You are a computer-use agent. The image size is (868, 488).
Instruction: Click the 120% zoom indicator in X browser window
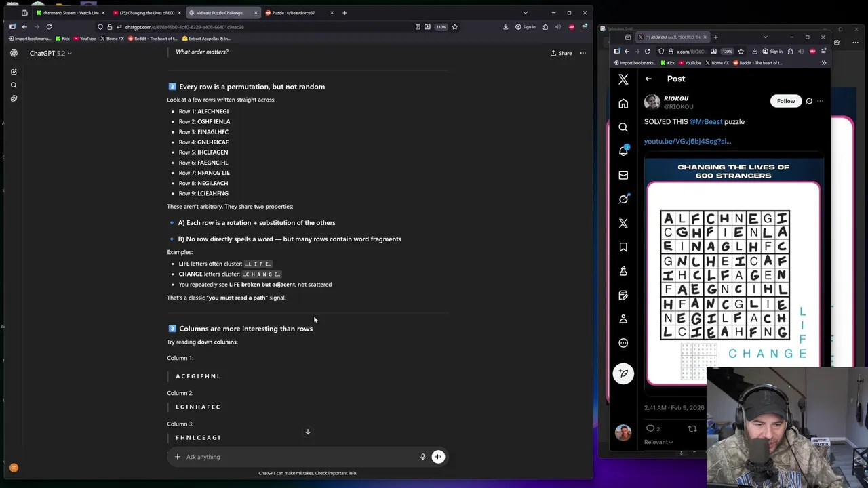pos(727,52)
